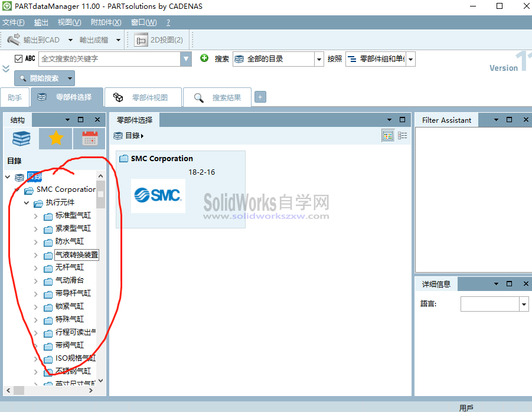Click the 助手 button

tap(15, 97)
